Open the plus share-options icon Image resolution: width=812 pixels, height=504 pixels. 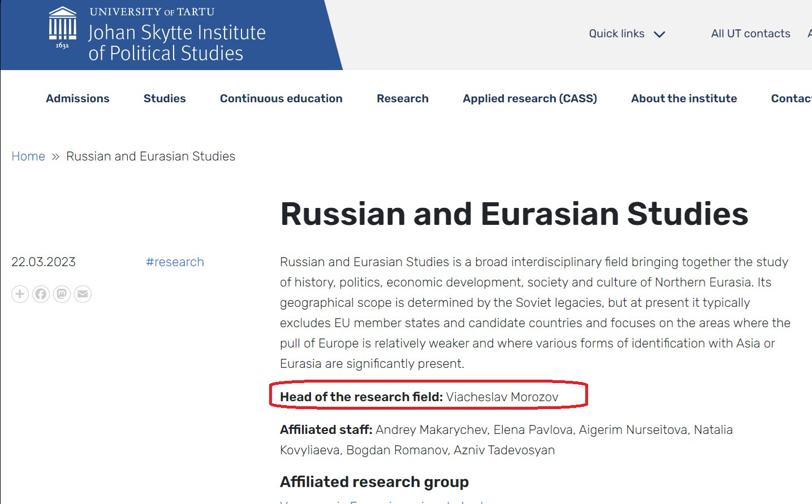tap(20, 294)
